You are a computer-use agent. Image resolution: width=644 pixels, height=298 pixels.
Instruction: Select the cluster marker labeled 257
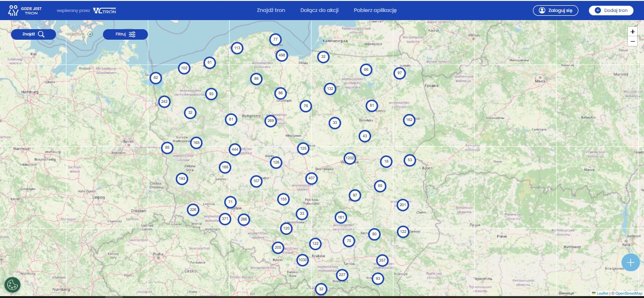[x=382, y=261]
